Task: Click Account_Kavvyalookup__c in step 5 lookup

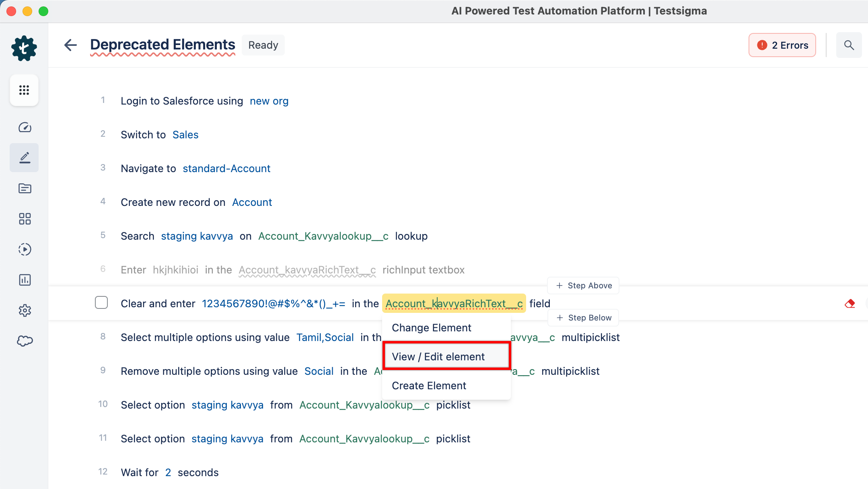Action: [323, 236]
